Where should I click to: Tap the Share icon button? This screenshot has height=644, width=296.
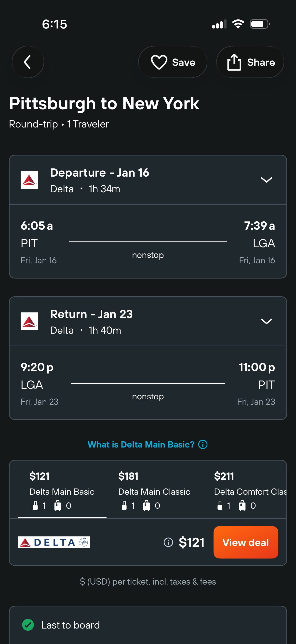pyautogui.click(x=250, y=62)
